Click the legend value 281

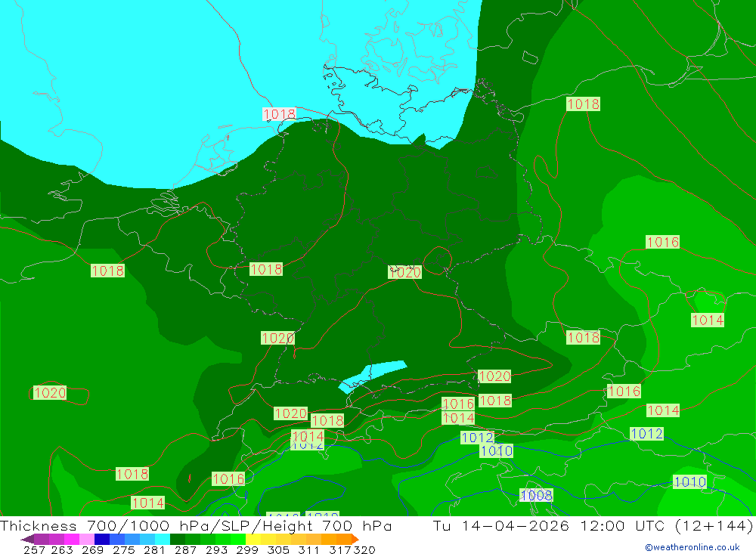[154, 549]
